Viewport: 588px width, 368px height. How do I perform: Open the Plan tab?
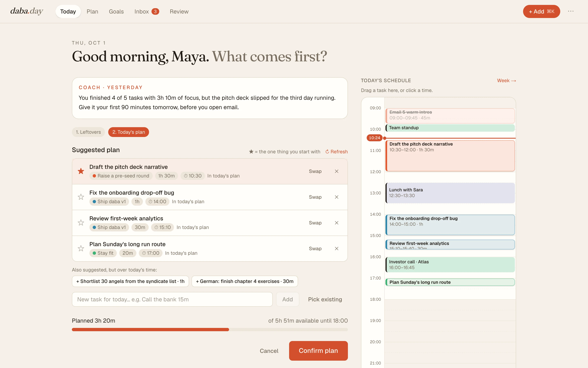[x=92, y=11]
